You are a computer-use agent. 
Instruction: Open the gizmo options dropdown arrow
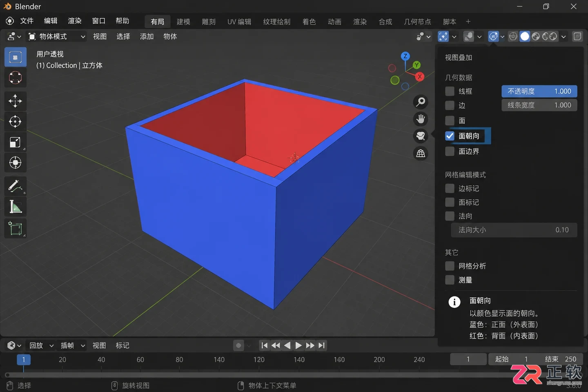pyautogui.click(x=454, y=36)
